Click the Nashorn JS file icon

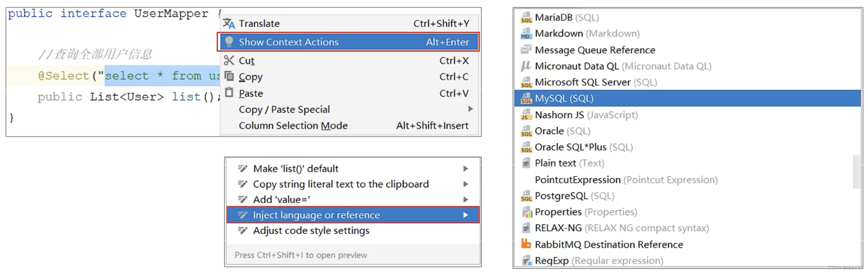526,114
